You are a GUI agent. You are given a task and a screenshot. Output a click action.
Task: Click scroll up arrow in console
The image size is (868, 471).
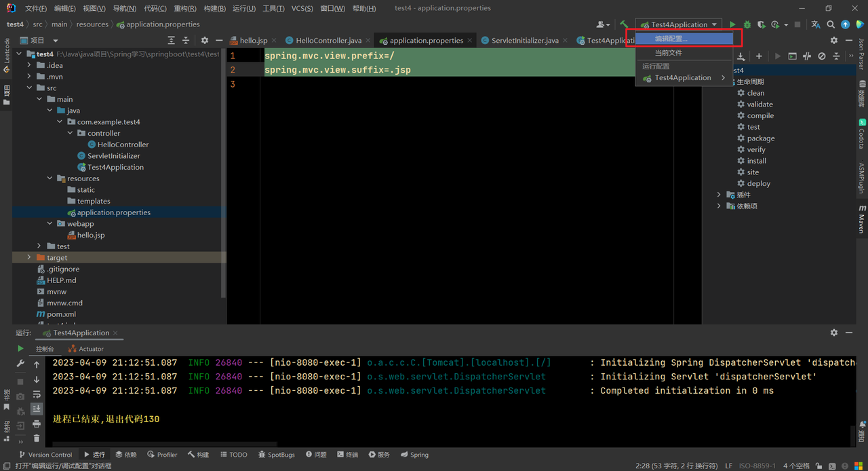click(37, 364)
